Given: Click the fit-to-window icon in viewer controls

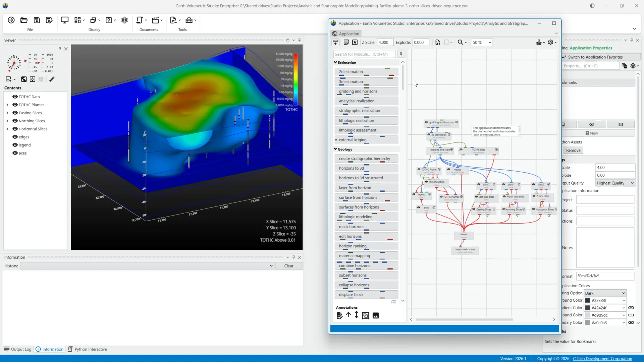Looking at the screenshot, I should [x=33, y=79].
